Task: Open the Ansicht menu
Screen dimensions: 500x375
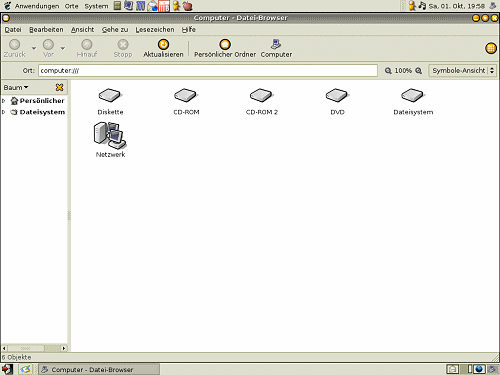Action: coord(82,30)
